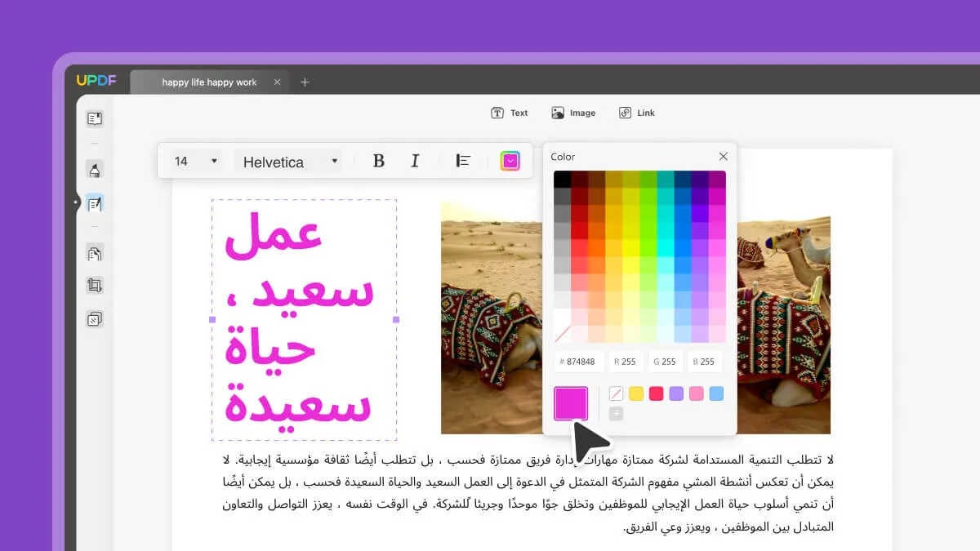
Task: Switch to the happy life happy work tab
Action: coord(208,81)
